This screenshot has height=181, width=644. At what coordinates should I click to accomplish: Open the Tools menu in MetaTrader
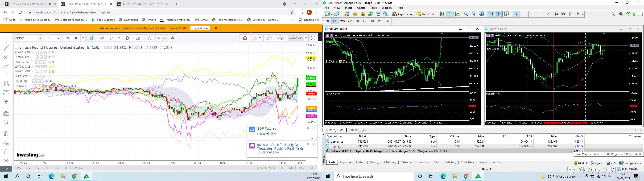373,8
